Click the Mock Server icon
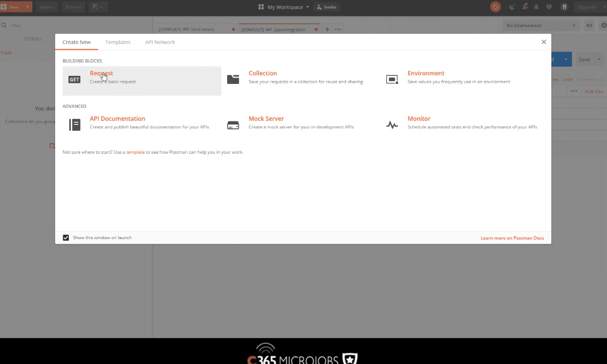This screenshot has width=607, height=364. click(233, 125)
